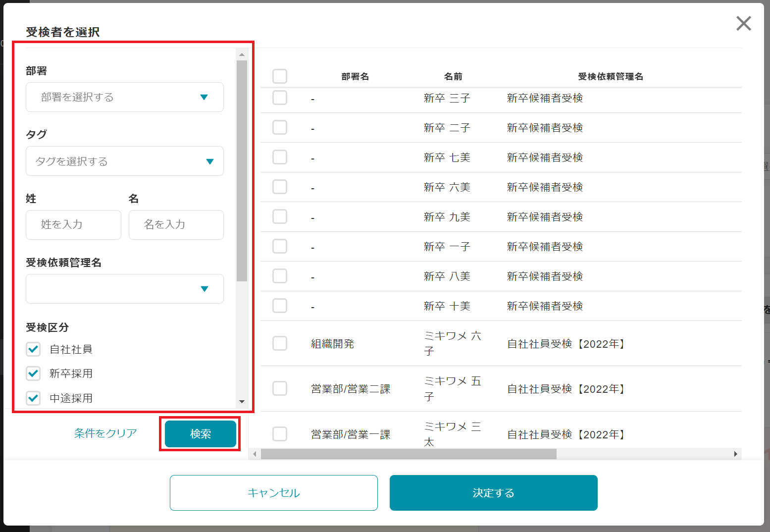This screenshot has width=770, height=532.
Task: Click the キャンセル button
Action: point(273,493)
